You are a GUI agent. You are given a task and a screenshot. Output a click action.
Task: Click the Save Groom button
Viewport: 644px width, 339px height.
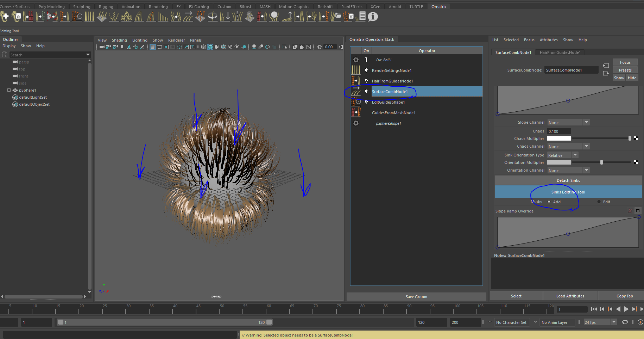click(416, 297)
